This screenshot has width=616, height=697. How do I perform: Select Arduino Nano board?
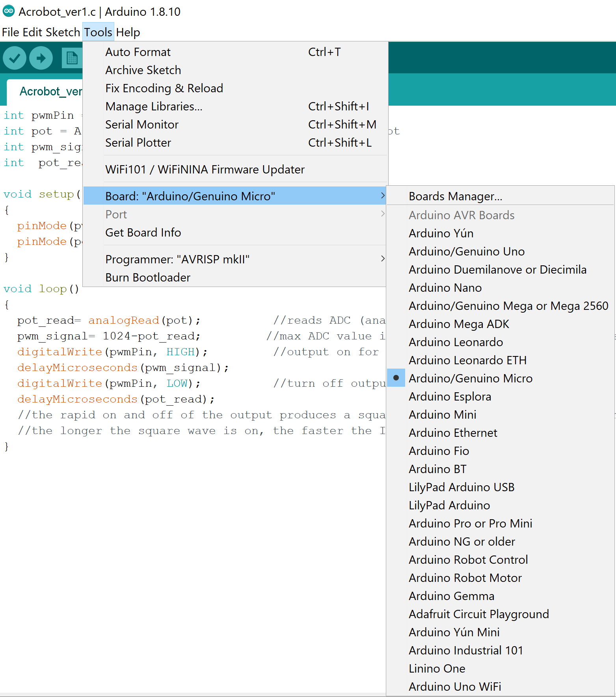501,287
